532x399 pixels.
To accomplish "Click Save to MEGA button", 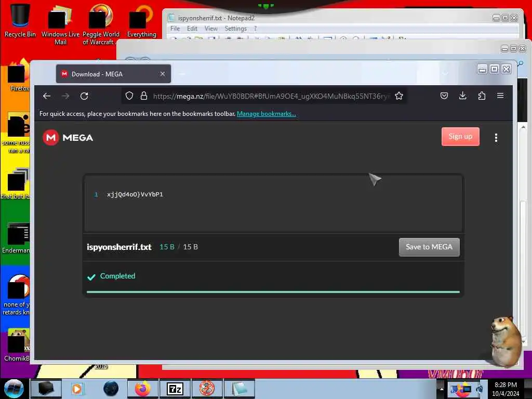I will click(x=429, y=247).
